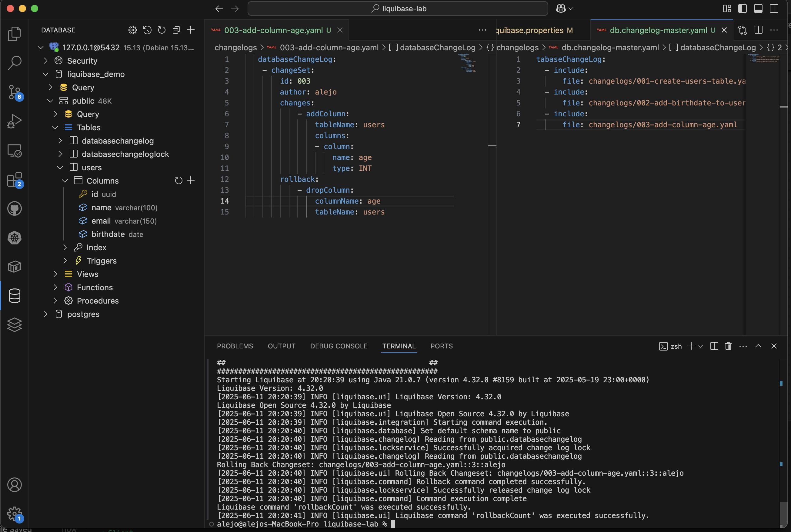Add a new column to users
This screenshot has height=532, width=791.
191,181
